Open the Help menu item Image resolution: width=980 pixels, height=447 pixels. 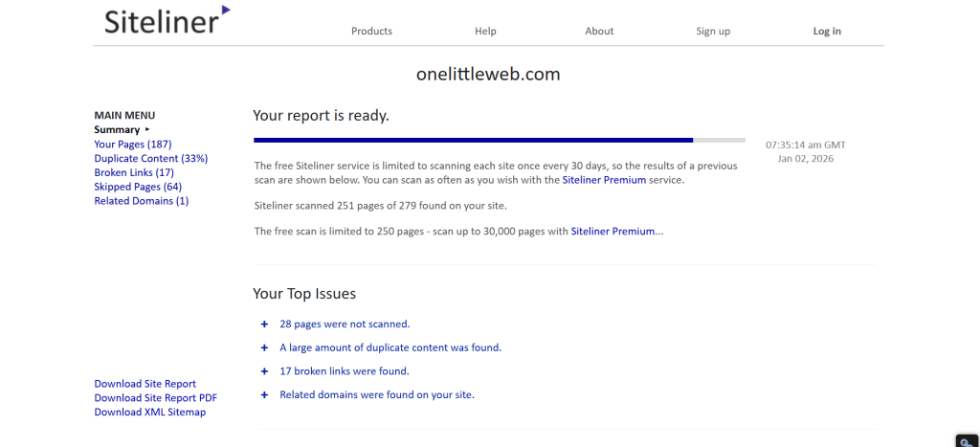tap(485, 32)
